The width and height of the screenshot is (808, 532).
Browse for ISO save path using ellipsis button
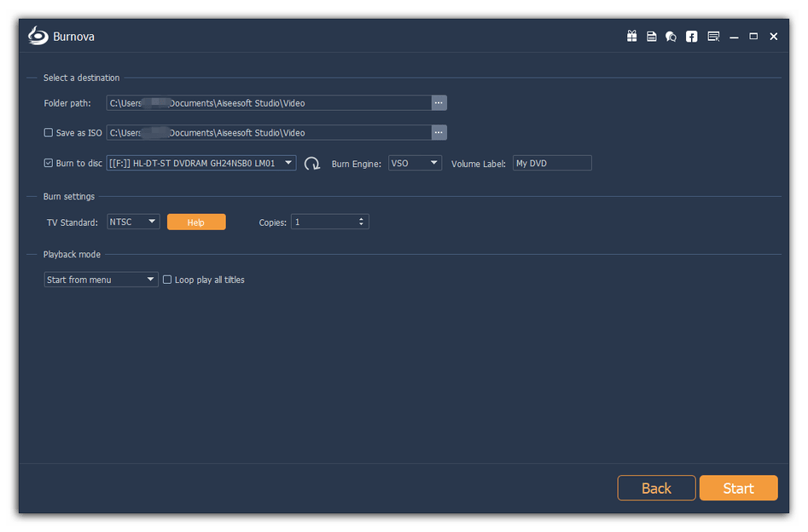coord(439,133)
